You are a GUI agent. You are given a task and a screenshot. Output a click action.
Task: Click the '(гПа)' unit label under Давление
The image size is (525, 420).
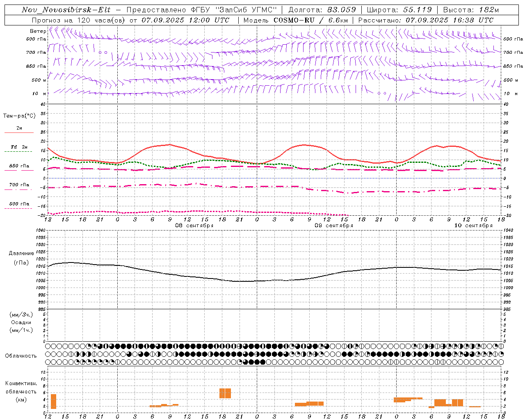coord(21,263)
